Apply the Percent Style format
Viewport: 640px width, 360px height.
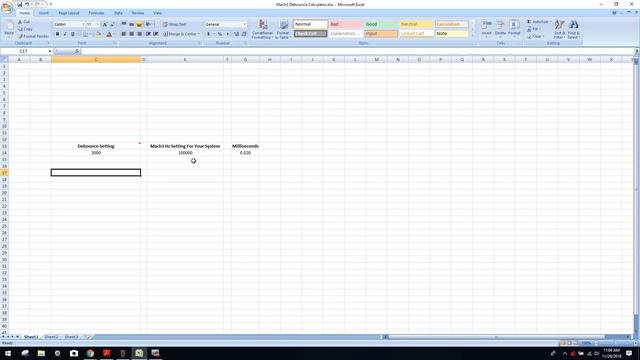tap(220, 34)
